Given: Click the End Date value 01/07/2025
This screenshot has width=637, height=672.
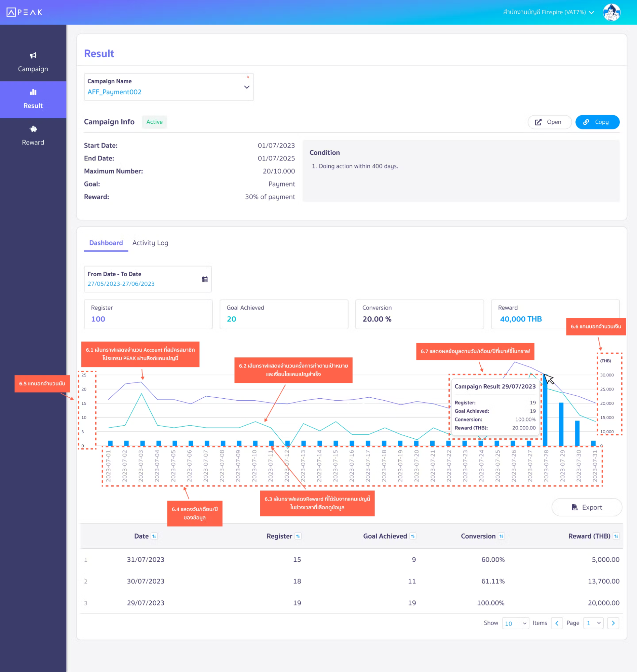Looking at the screenshot, I should 276,158.
